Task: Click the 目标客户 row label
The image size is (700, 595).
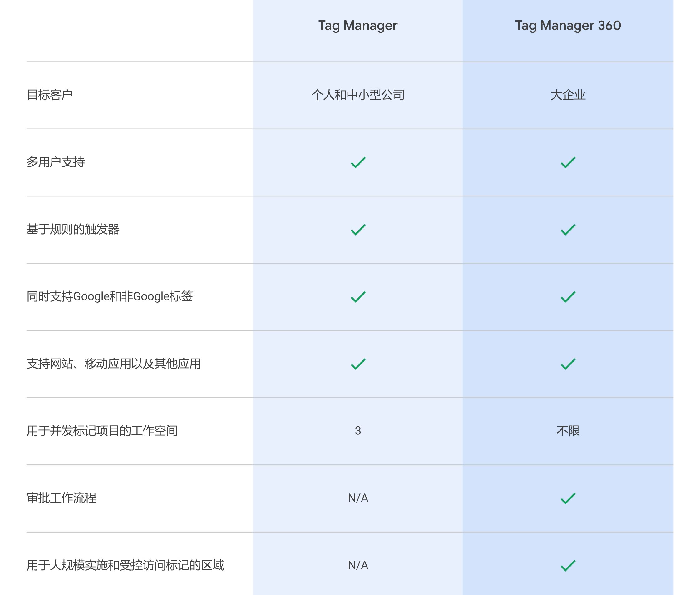Action: [50, 95]
